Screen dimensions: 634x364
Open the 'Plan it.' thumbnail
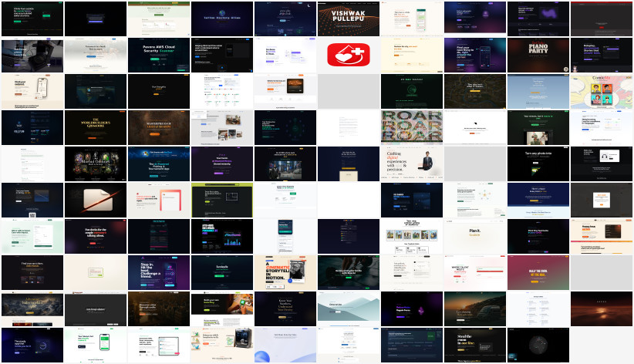point(475,237)
